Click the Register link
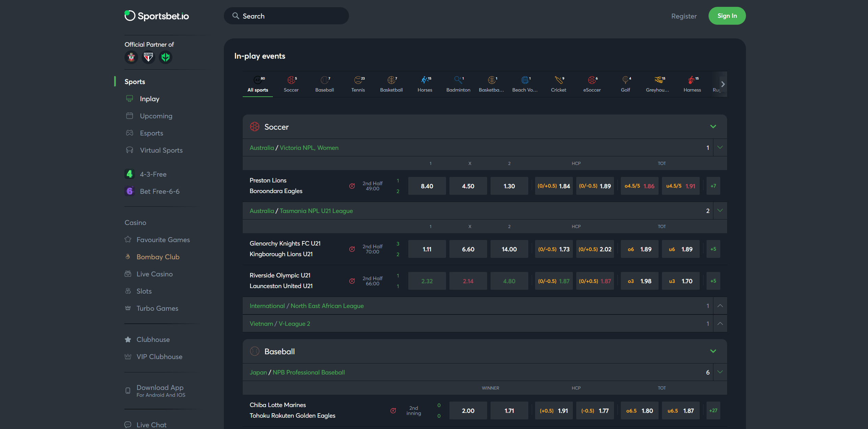The width and height of the screenshot is (868, 429). point(684,16)
